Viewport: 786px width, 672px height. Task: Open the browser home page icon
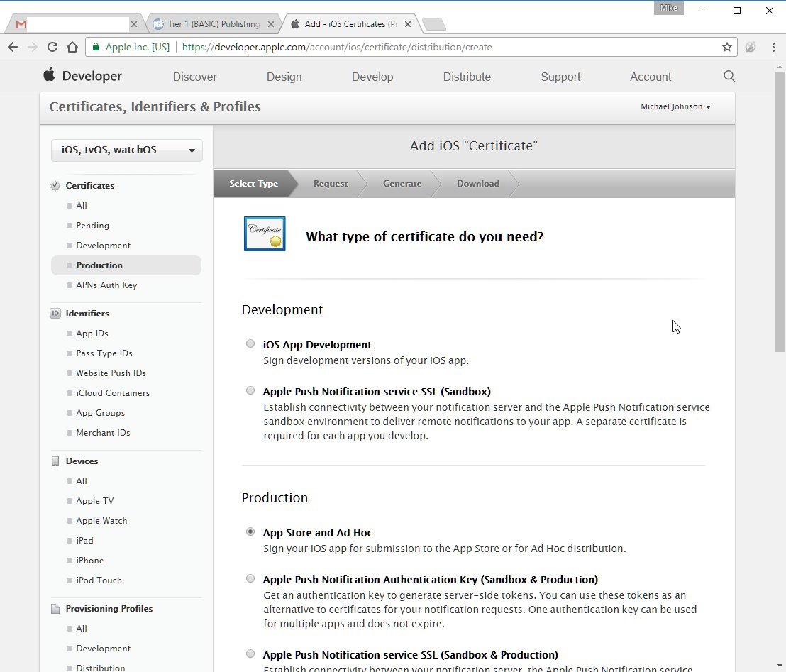tap(72, 47)
